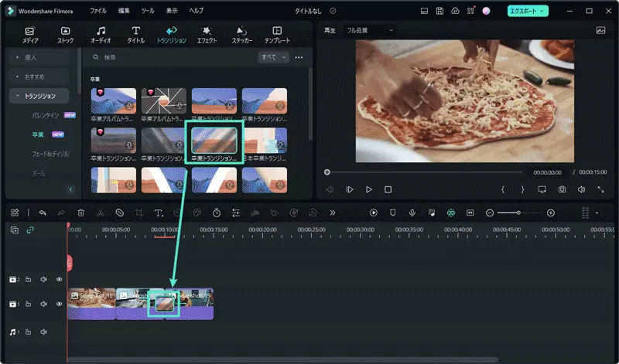This screenshot has width=619, height=364.
Task: Take a snapshot with the camera icon
Action: (x=562, y=189)
